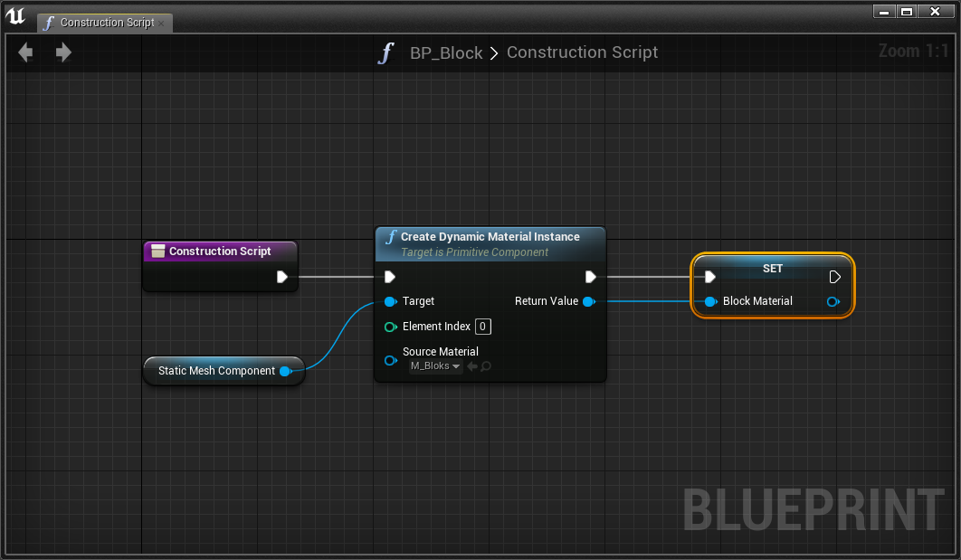Click the SET node input exec pin
961x560 pixels.
tap(710, 277)
